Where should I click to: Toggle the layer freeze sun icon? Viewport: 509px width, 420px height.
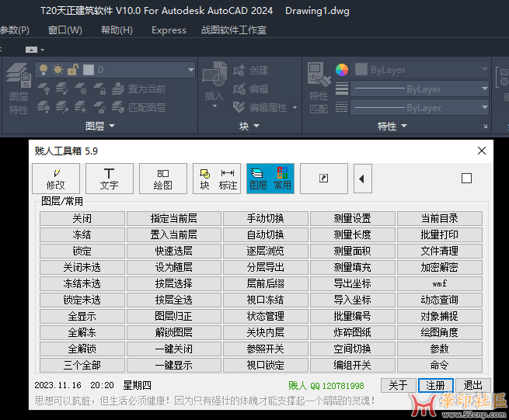pyautogui.click(x=58, y=70)
